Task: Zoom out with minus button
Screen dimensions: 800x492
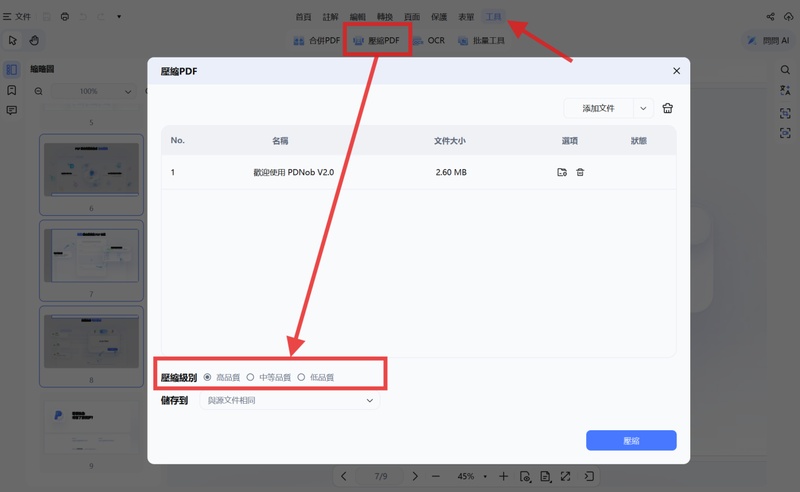Action: 436,476
